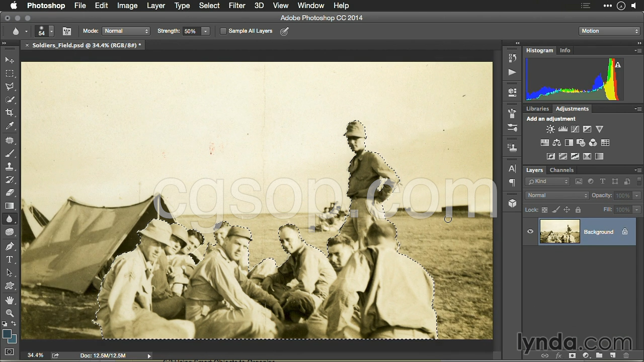
Task: Open the Filter menu
Action: click(237, 6)
